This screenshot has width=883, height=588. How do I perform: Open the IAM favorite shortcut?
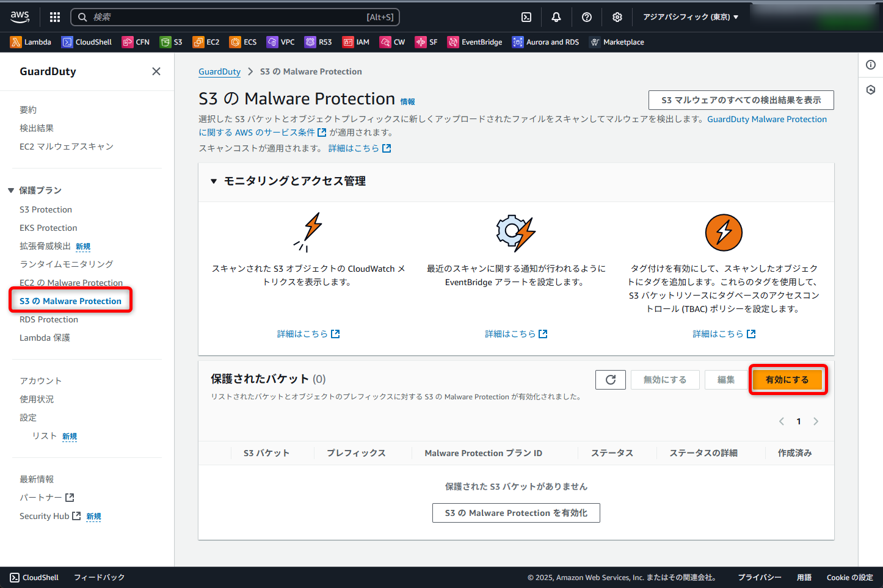pyautogui.click(x=356, y=42)
